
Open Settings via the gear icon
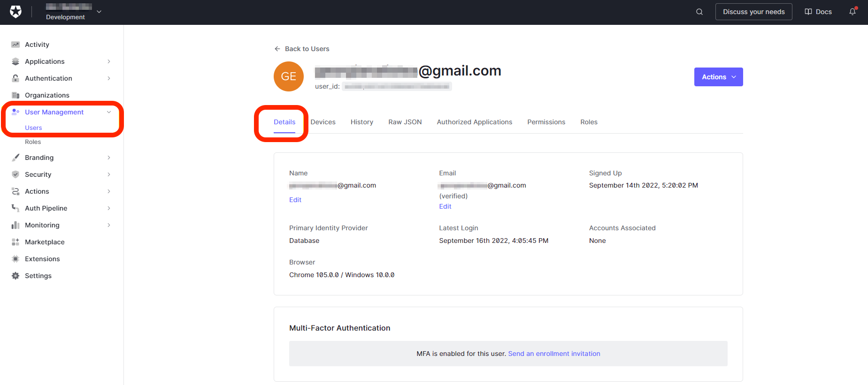[15, 276]
